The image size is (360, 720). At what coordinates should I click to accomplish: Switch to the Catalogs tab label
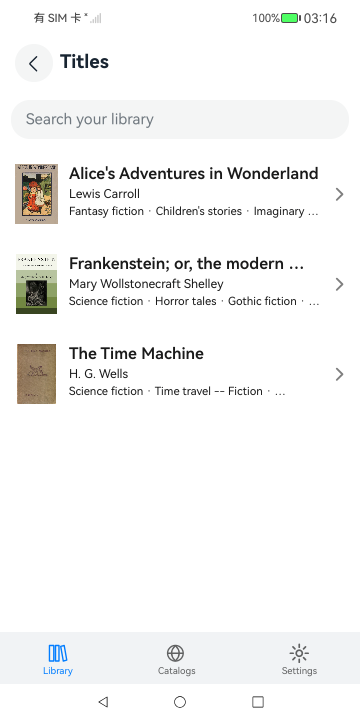coord(176,670)
